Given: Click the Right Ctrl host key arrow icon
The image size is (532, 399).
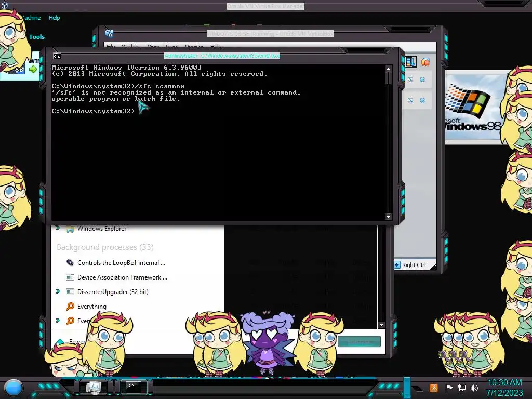Looking at the screenshot, I should coord(397,264).
